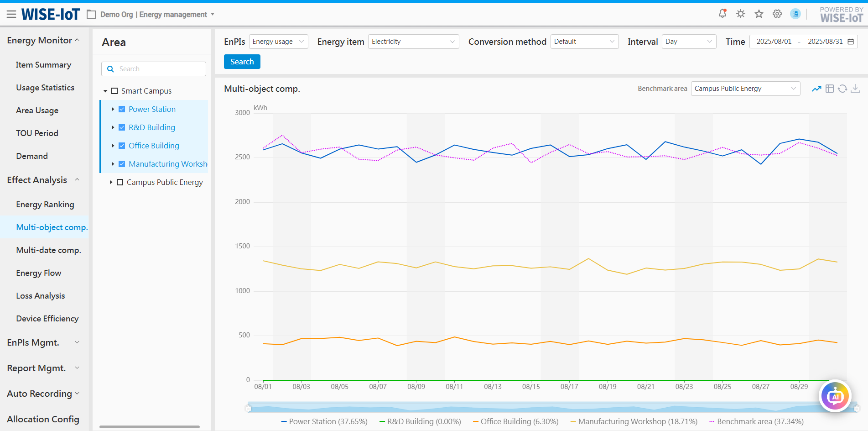Image resolution: width=868 pixels, height=431 pixels.
Task: Click the favorites star icon
Action: point(759,14)
